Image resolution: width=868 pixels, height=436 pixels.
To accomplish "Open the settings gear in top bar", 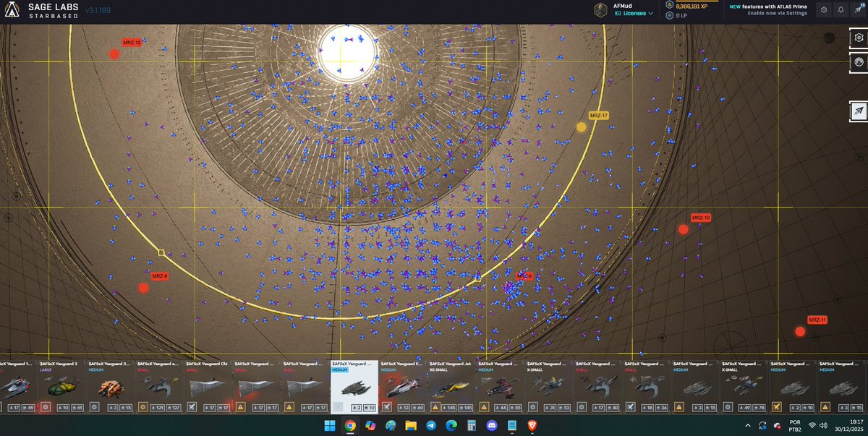I will pos(824,10).
